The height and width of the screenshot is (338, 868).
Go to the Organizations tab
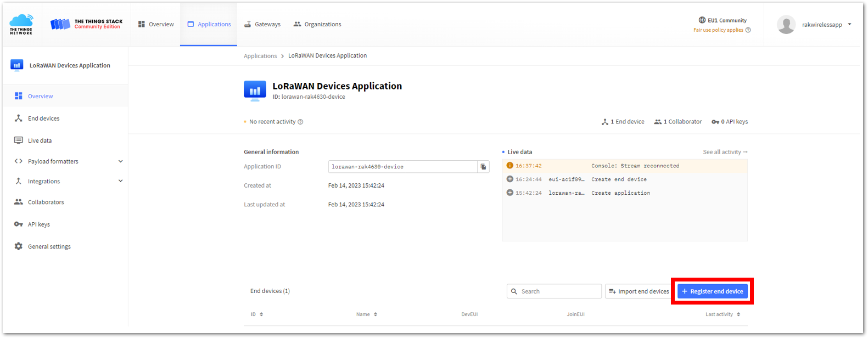(317, 24)
